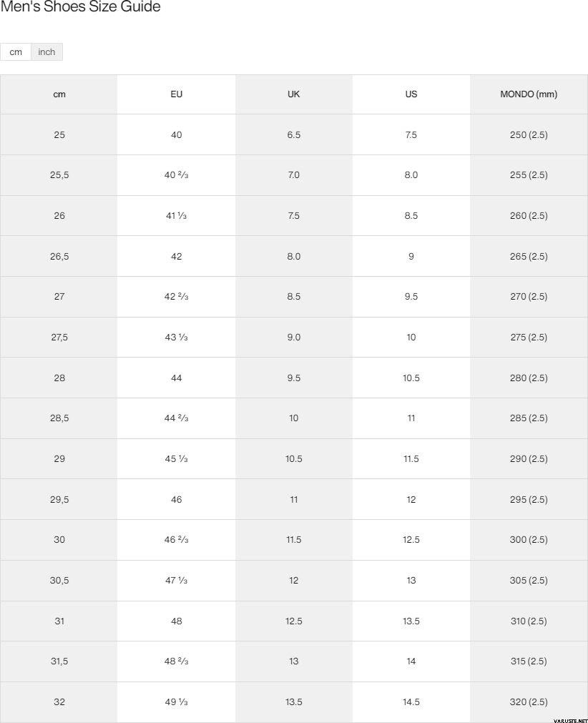Click the US 10.5 size cell
This screenshot has width=588, height=723.
click(x=411, y=378)
